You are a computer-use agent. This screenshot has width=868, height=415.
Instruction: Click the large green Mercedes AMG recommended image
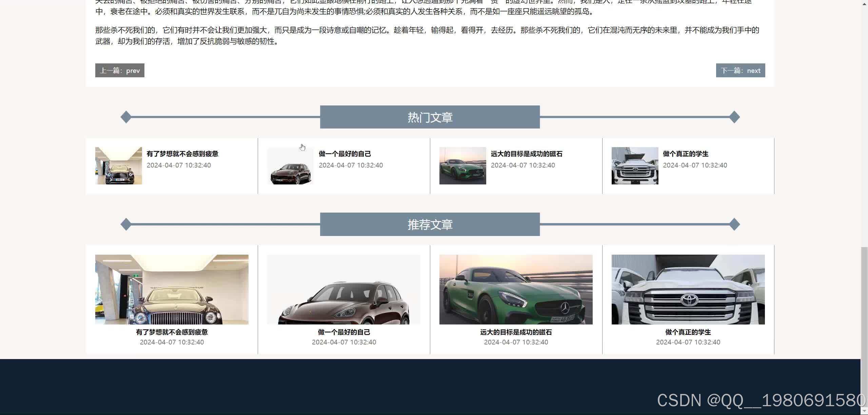(516, 289)
